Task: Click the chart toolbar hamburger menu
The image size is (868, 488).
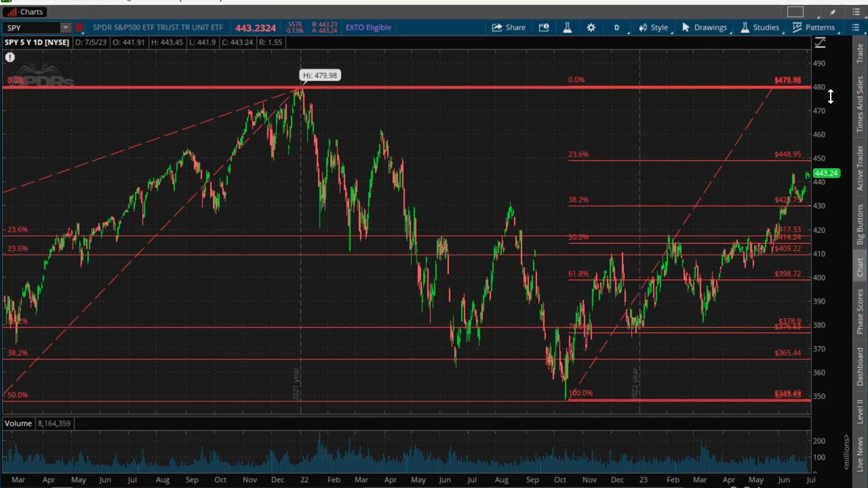Action: (x=855, y=28)
